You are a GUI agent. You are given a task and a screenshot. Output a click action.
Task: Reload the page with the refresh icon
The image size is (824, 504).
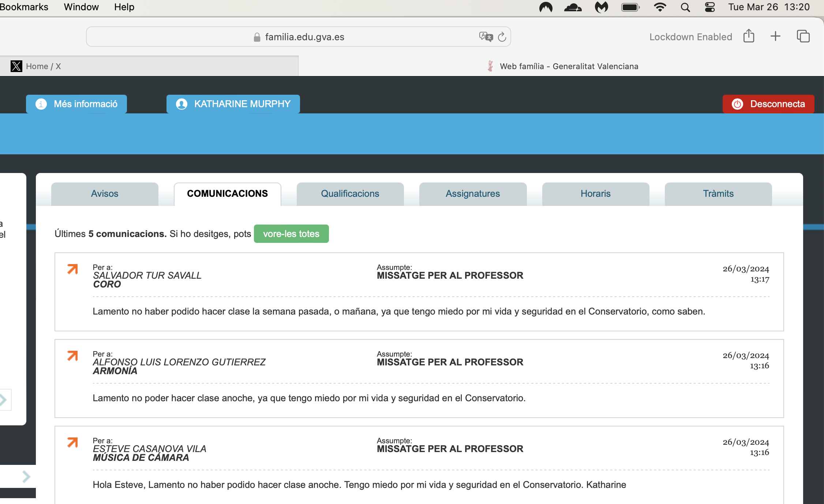(x=502, y=37)
